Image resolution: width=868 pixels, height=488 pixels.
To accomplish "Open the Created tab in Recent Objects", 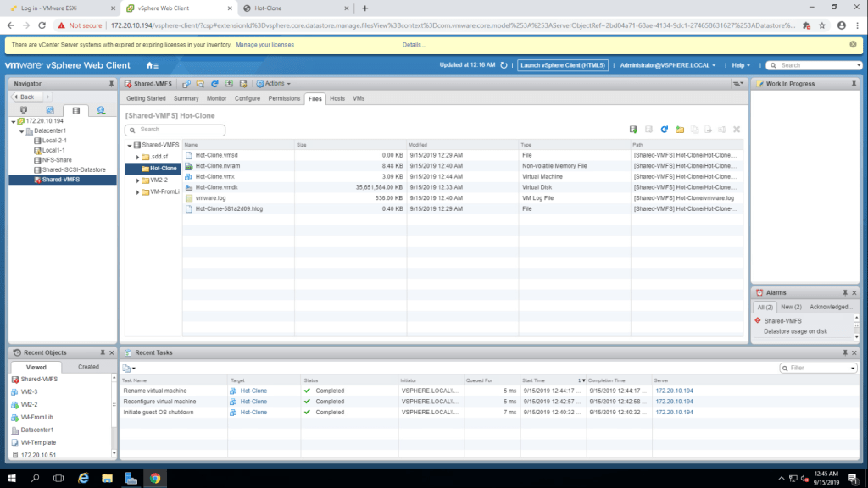I will 88,367.
